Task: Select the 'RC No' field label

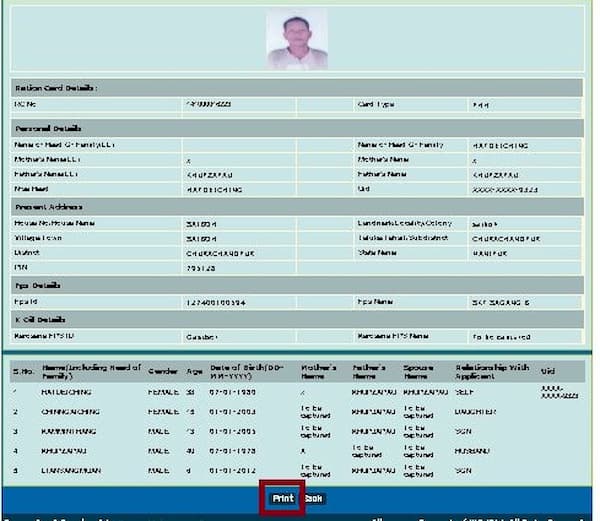Action: 25,104
